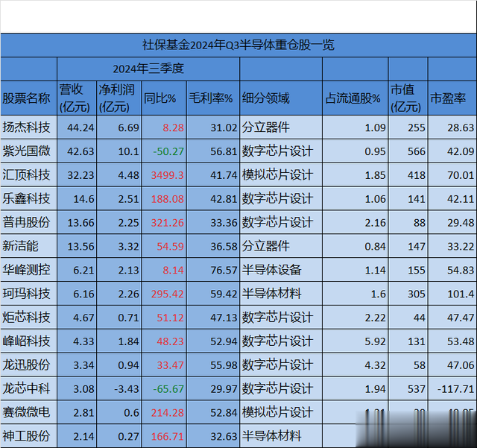Image resolution: width=477 pixels, height=448 pixels.
Task: Click the 炬芯科技 stock name cell
Action: point(27,318)
